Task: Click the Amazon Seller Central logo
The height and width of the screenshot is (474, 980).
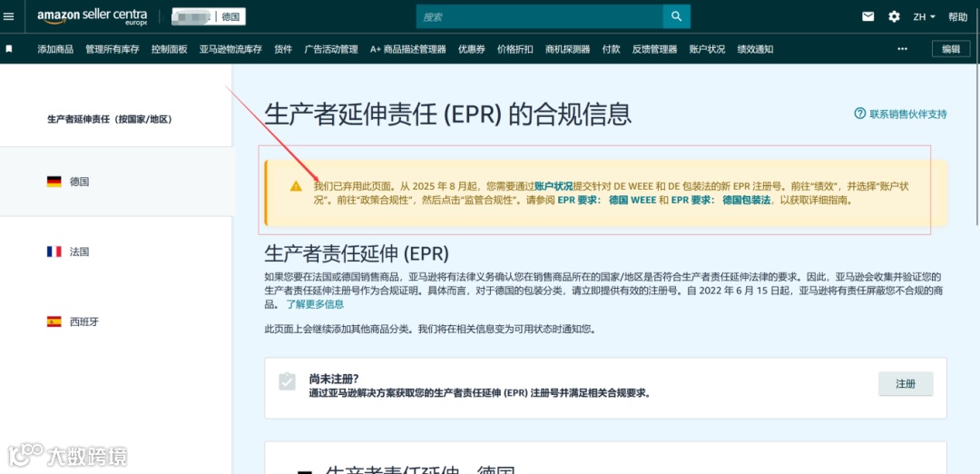Action: 92,17
